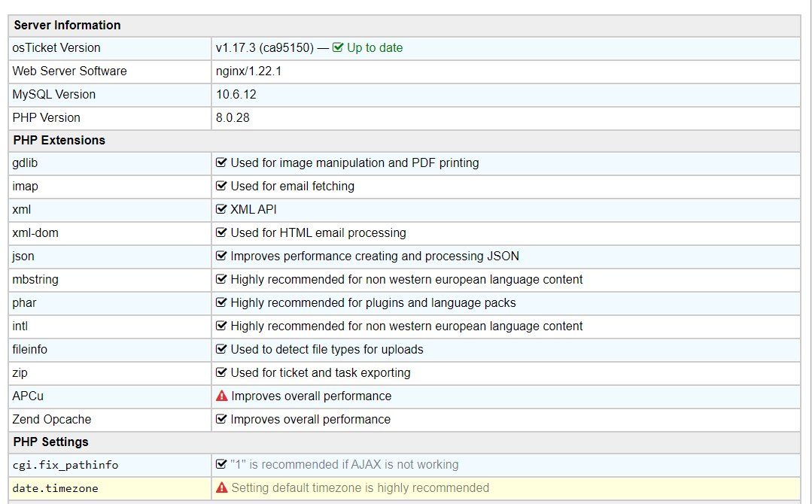The height and width of the screenshot is (504, 812).
Task: Click the text Used for ticket and task exporting
Action: click(x=321, y=372)
